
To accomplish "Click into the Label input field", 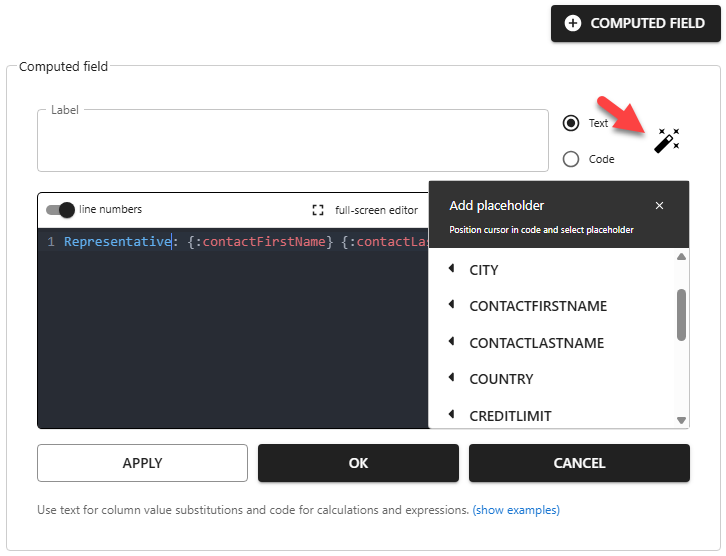I will click(x=293, y=141).
